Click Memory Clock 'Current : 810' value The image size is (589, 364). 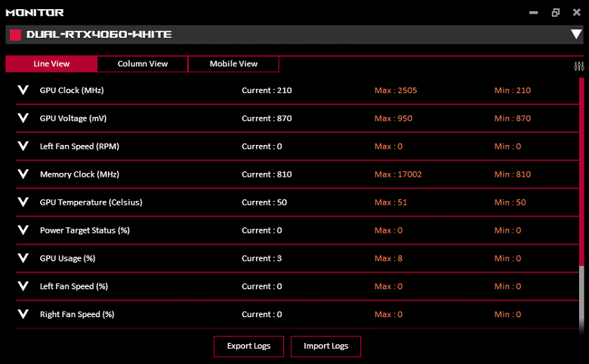pos(267,174)
